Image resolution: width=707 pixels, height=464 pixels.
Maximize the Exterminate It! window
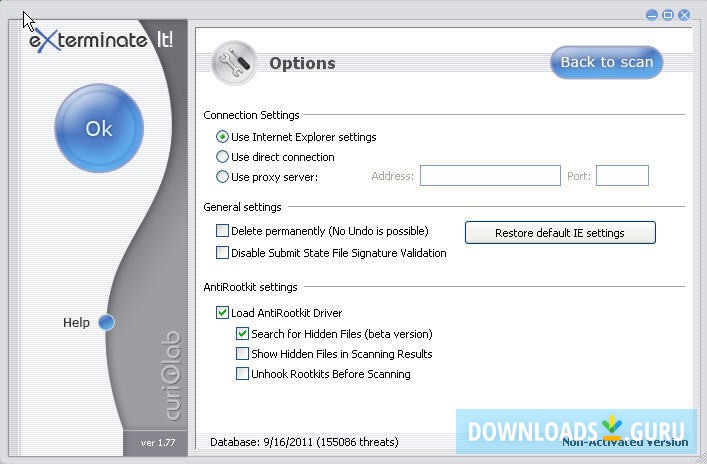[668, 15]
